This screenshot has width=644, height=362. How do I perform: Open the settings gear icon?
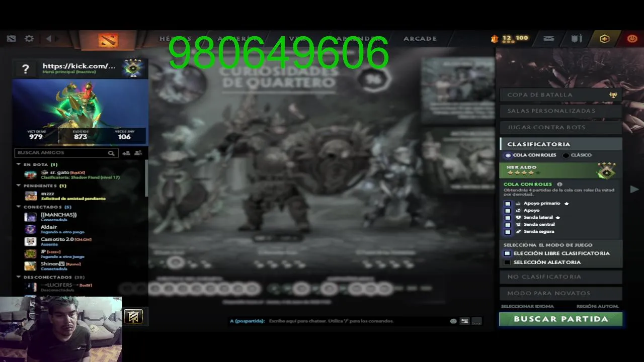click(29, 39)
